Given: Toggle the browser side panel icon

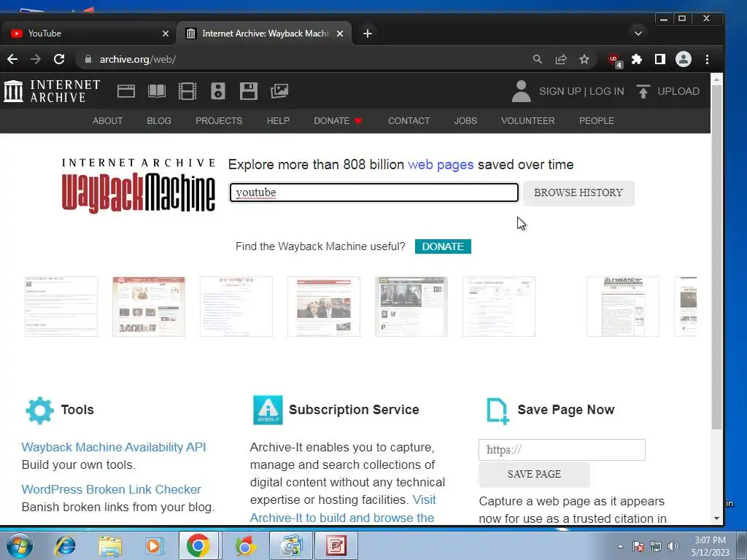Looking at the screenshot, I should coord(659,59).
